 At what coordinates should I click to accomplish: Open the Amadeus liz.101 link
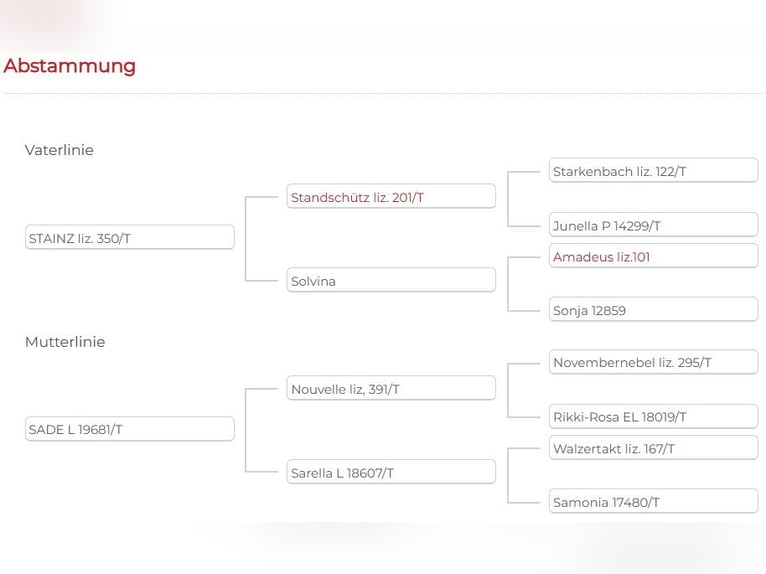click(x=601, y=257)
